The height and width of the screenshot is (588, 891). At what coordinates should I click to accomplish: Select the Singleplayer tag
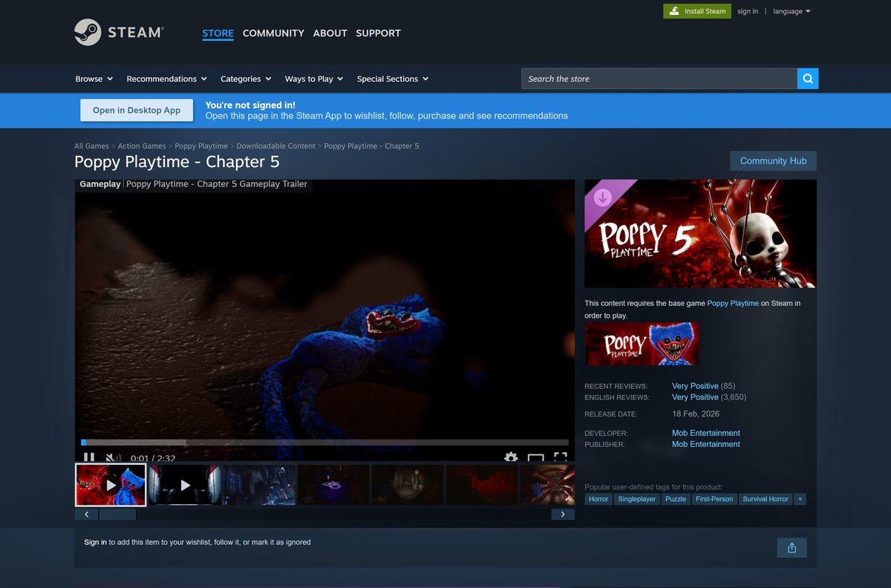coord(637,499)
